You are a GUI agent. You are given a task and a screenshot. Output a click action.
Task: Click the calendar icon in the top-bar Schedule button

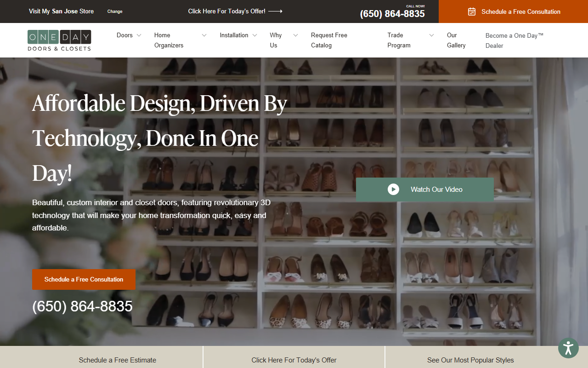pyautogui.click(x=472, y=11)
